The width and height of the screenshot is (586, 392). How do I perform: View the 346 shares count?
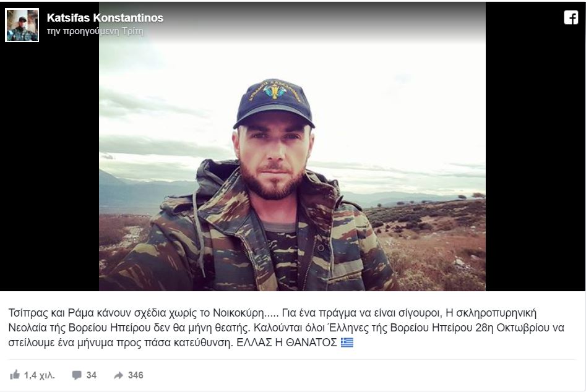pos(136,375)
